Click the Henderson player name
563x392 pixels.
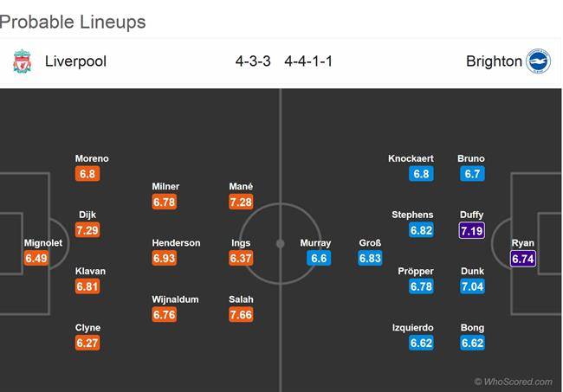[x=176, y=243]
